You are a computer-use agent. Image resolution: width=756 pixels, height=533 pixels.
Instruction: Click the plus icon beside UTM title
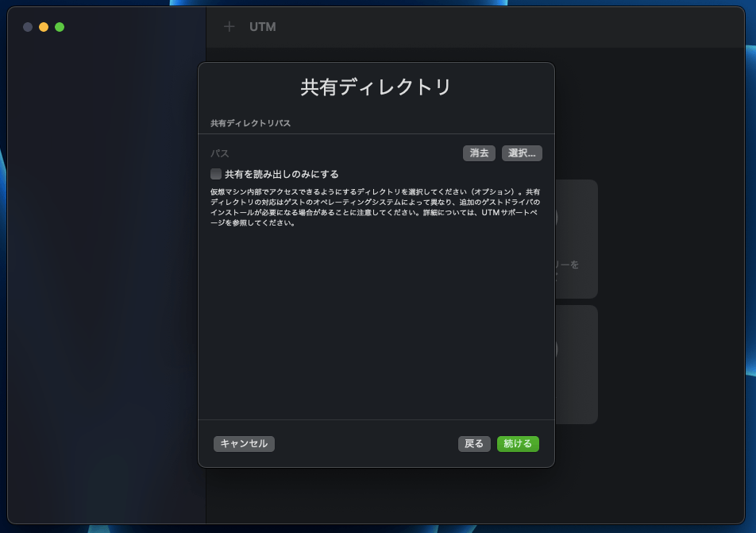coord(229,26)
